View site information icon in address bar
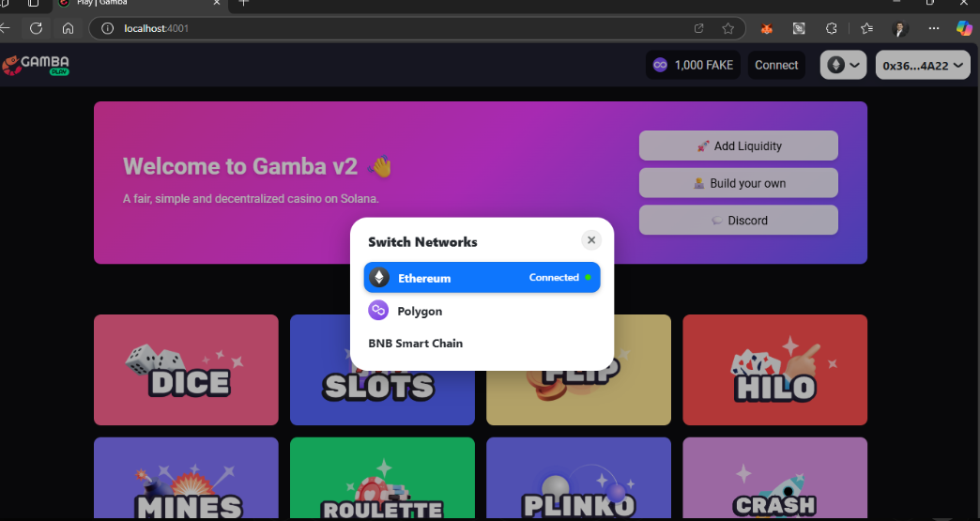This screenshot has width=980, height=521. coord(107,28)
